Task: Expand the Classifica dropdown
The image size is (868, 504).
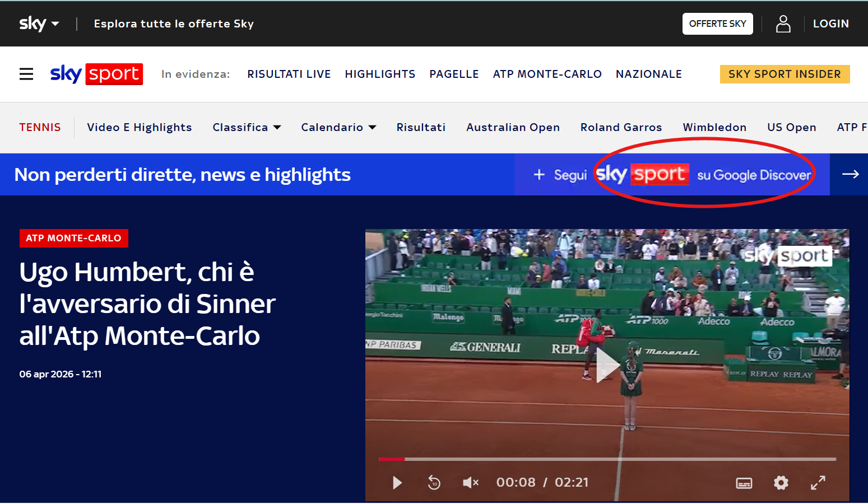Action: point(247,127)
